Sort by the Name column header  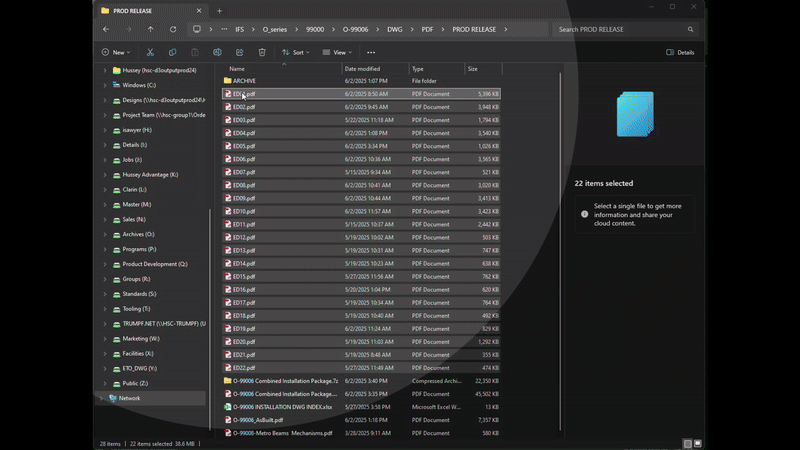(284, 68)
